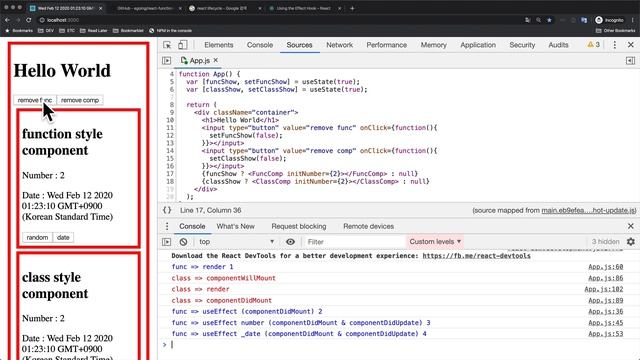Viewport: 640px width, 360px height.
Task: Open the Remote devices drawer tab
Action: [368, 226]
